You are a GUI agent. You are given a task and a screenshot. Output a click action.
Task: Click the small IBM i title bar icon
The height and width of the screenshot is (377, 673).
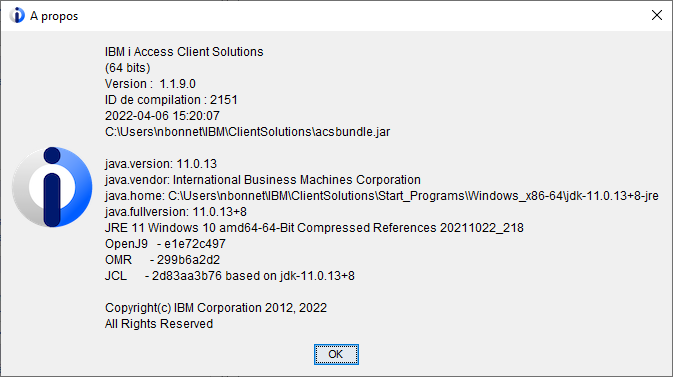tap(17, 15)
